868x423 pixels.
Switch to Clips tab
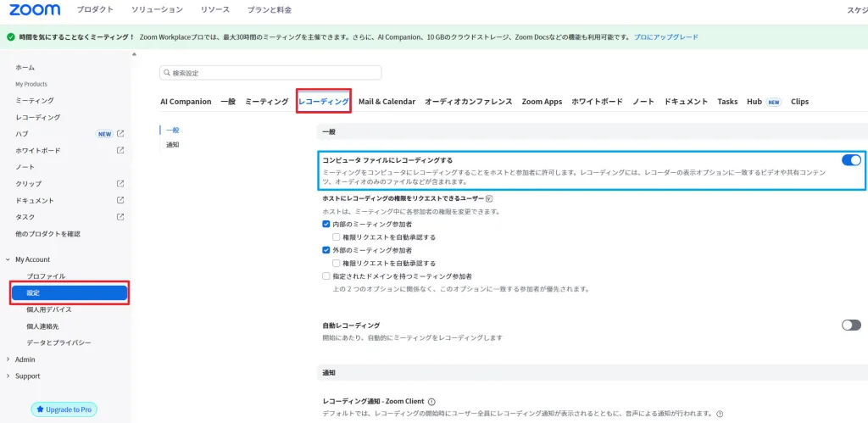tap(800, 102)
